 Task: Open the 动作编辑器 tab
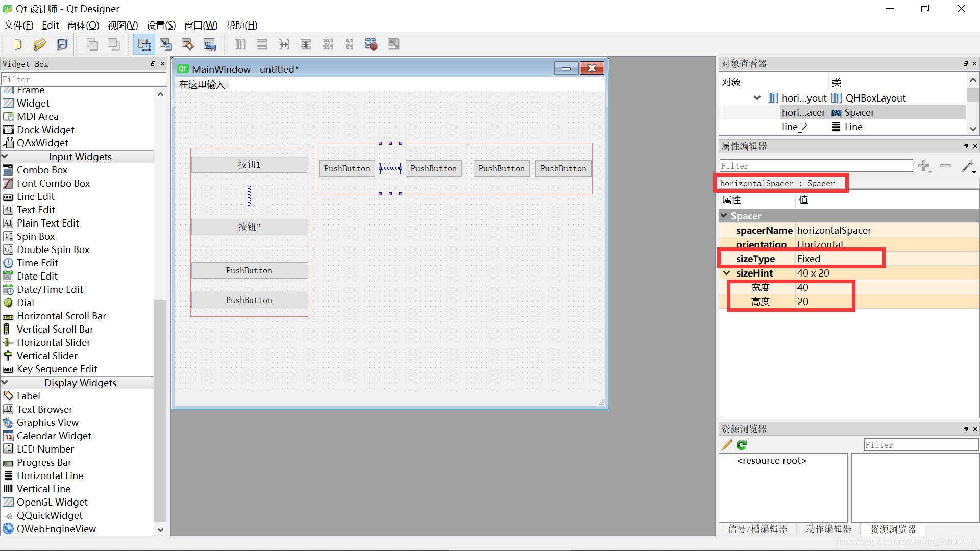pos(828,529)
